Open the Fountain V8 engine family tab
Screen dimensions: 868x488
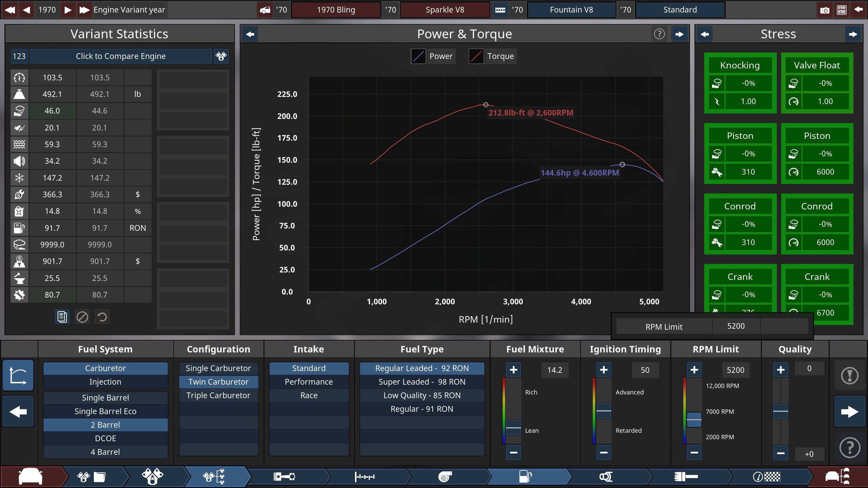[x=571, y=10]
